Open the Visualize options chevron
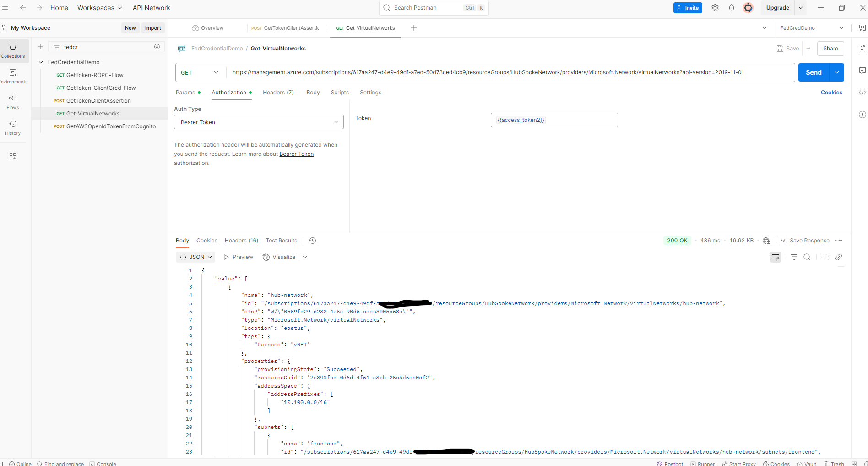The image size is (868, 466). point(305,257)
